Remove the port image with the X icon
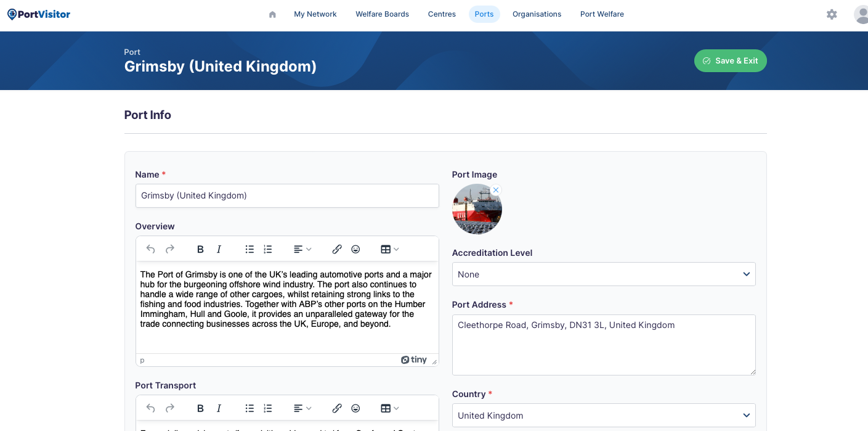The width and height of the screenshot is (868, 431). (x=496, y=190)
